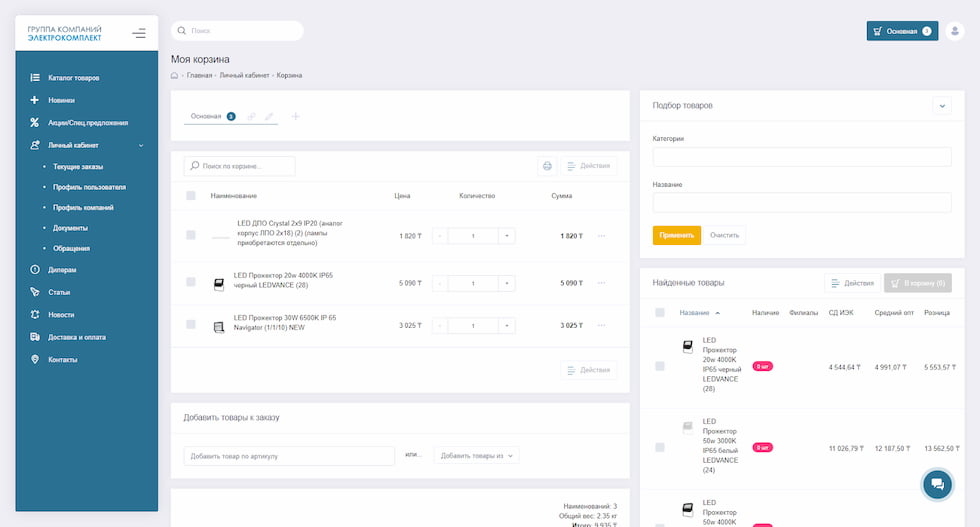Select the LED Прожектор 20w LEDVANCE cart checkbox
980x527 pixels.
(191, 282)
